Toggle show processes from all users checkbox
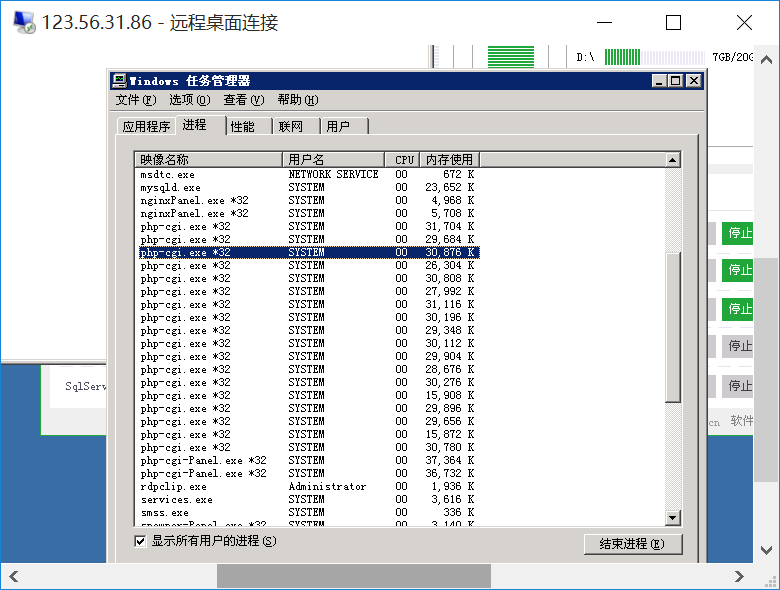 click(140, 541)
